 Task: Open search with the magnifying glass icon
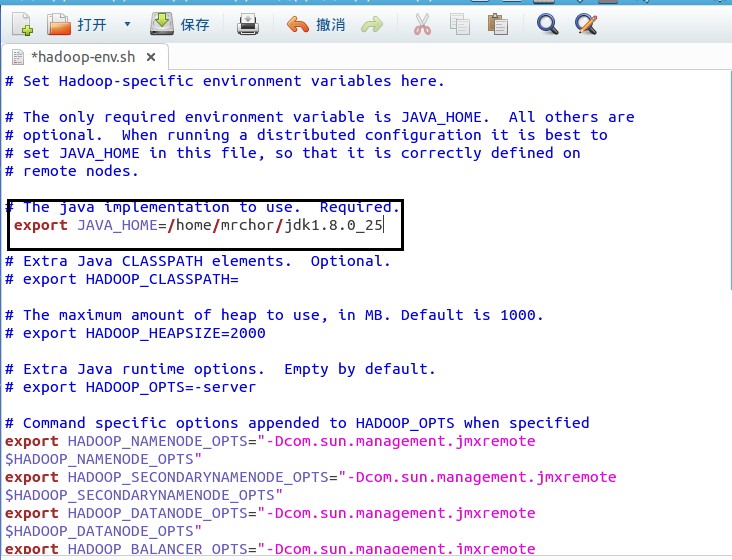click(x=547, y=24)
